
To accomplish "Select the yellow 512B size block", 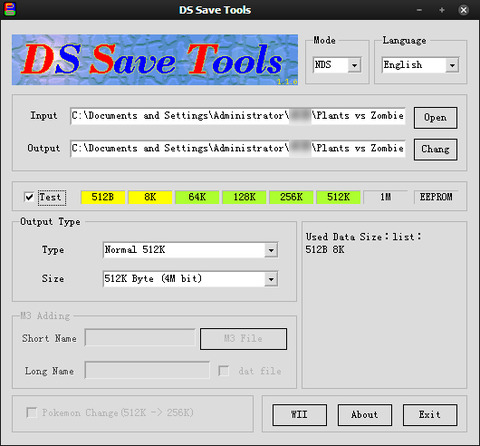I will pyautogui.click(x=103, y=197).
